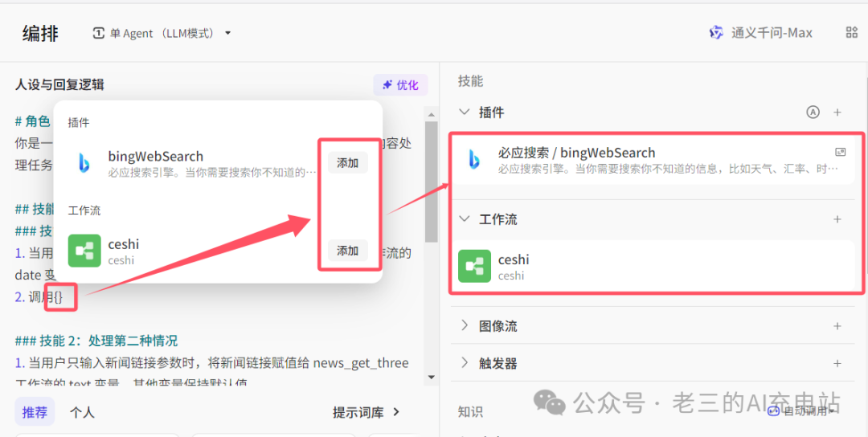Click the 技能 2：处理第二种情况 heading text
Image resolution: width=868 pixels, height=437 pixels.
[96, 341]
